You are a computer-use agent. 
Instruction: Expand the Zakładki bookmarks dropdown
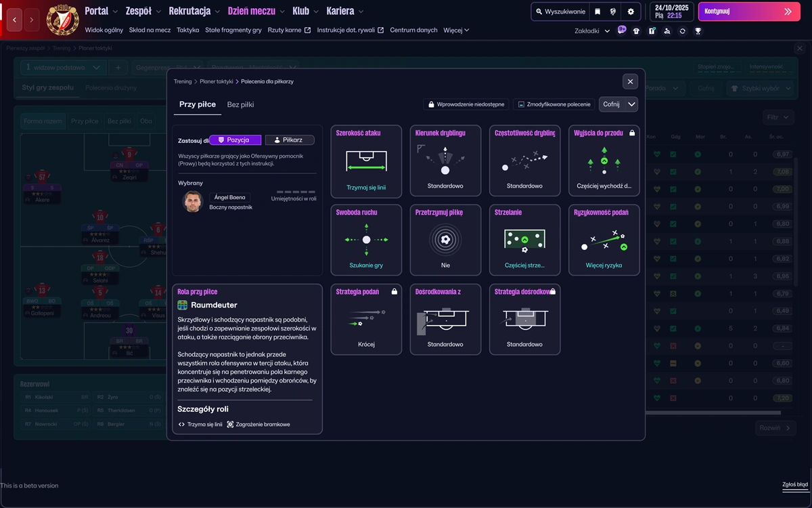pyautogui.click(x=591, y=31)
